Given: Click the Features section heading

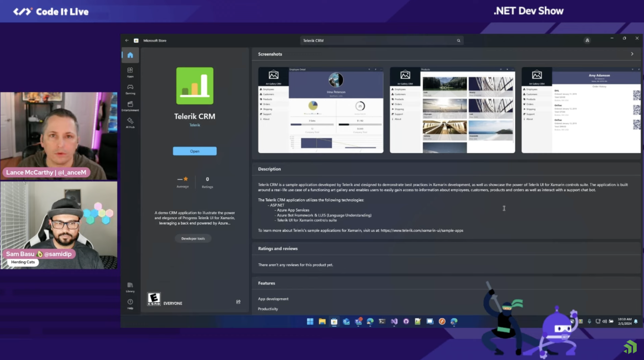Looking at the screenshot, I should pos(267,283).
